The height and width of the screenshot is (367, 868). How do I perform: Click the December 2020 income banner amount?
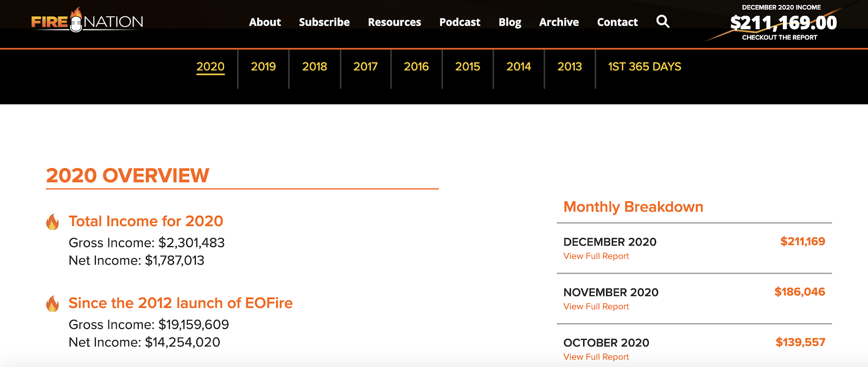[x=783, y=23]
